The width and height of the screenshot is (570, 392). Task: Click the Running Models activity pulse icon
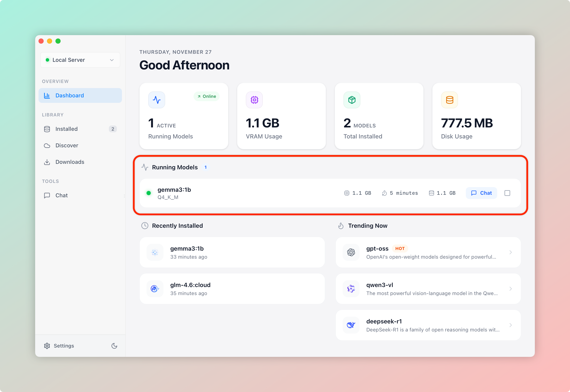click(156, 100)
